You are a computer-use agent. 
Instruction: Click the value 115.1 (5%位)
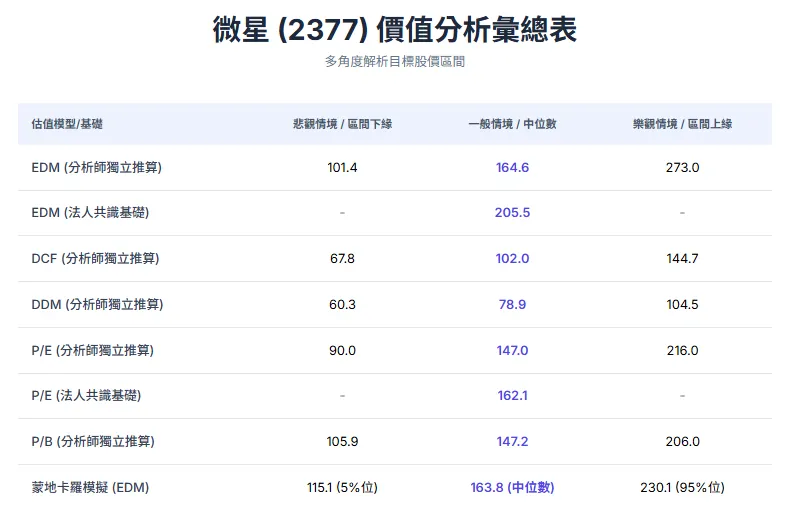click(x=342, y=487)
